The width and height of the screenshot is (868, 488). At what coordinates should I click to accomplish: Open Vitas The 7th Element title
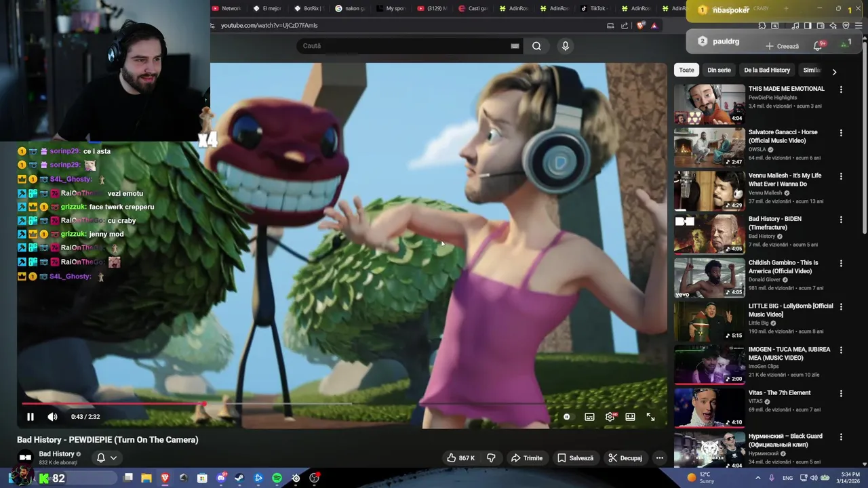(x=779, y=392)
